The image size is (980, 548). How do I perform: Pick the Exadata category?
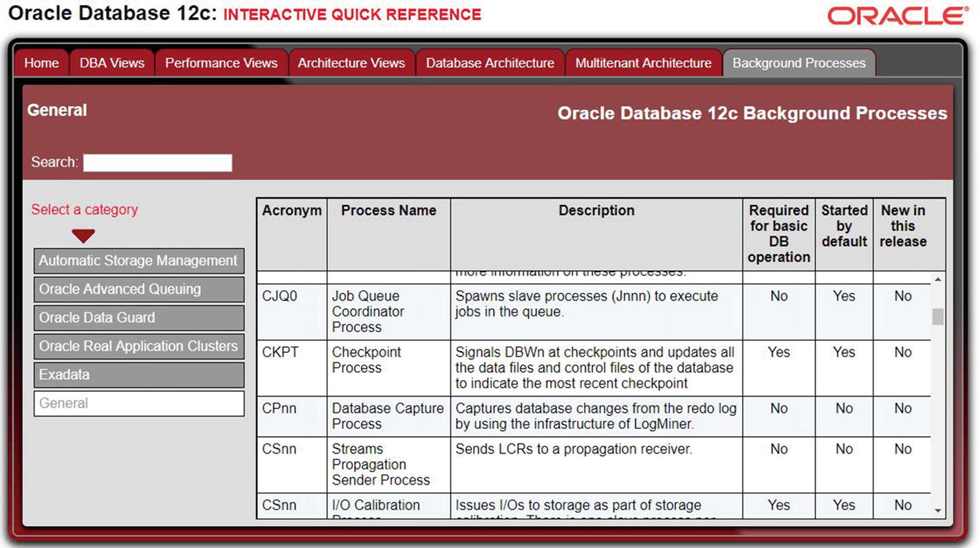click(x=139, y=375)
